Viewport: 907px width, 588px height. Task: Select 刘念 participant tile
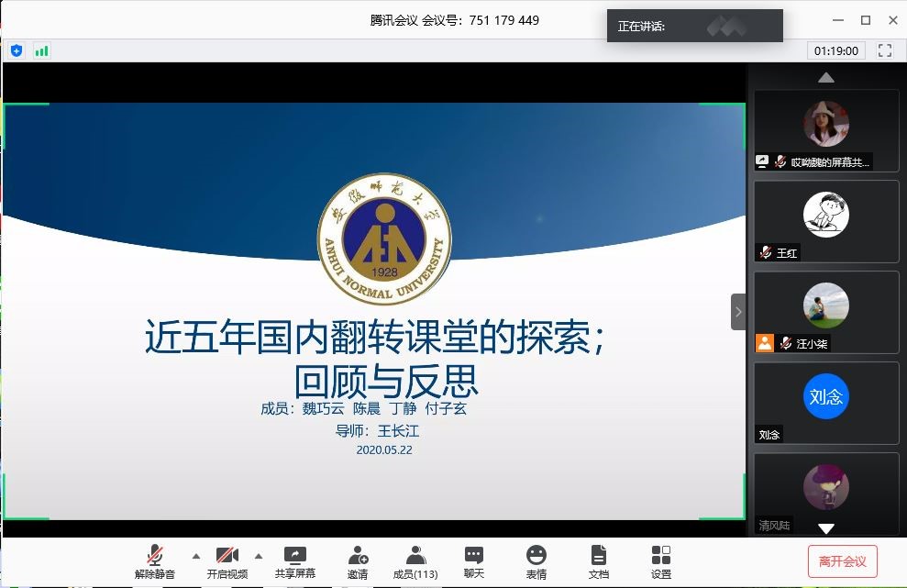(x=825, y=402)
